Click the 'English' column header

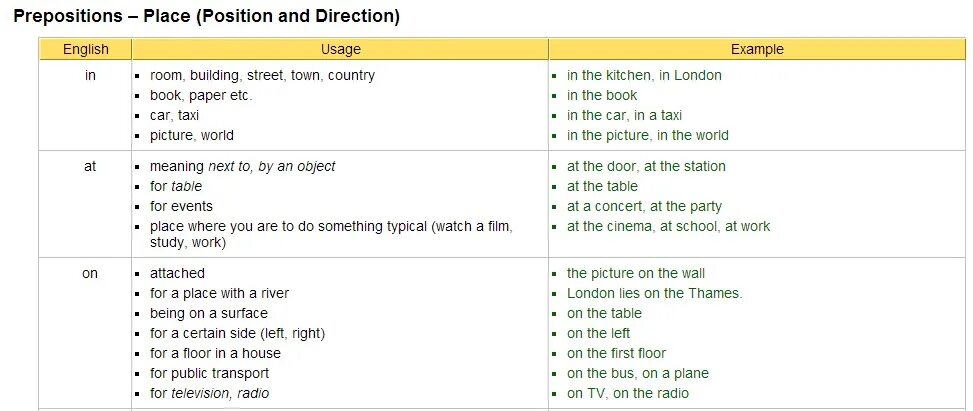(x=85, y=49)
